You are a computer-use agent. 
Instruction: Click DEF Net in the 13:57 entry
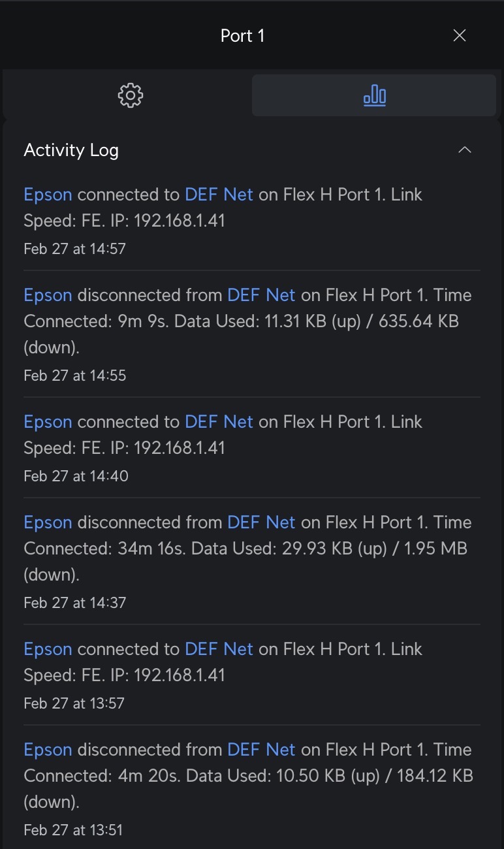219,649
